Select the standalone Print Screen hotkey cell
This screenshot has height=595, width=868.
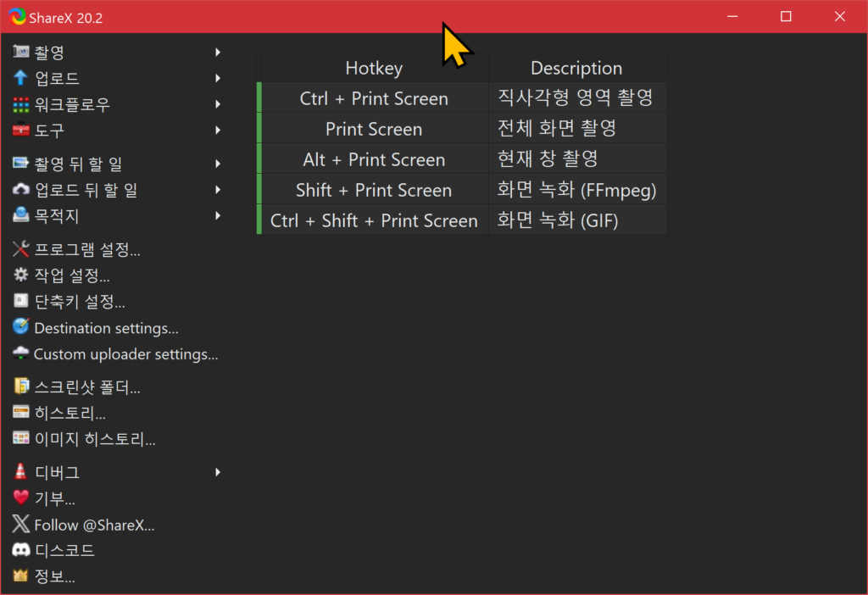[x=374, y=129]
